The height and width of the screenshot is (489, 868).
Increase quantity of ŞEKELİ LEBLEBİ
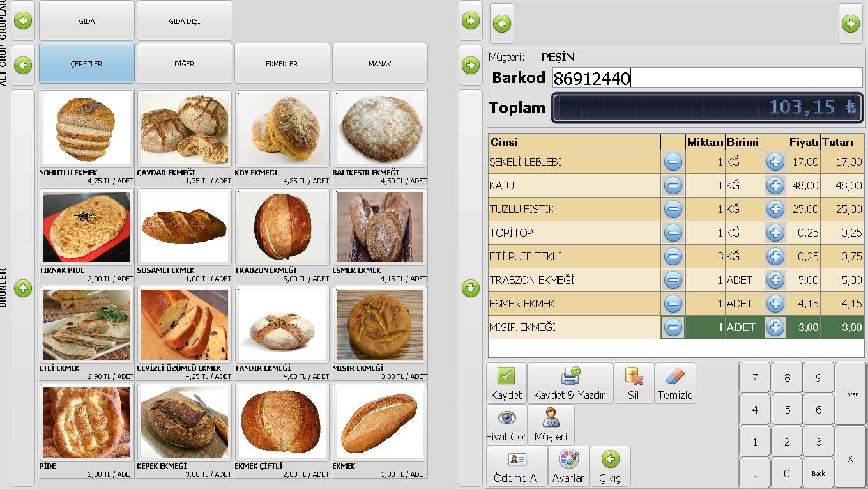tap(775, 162)
